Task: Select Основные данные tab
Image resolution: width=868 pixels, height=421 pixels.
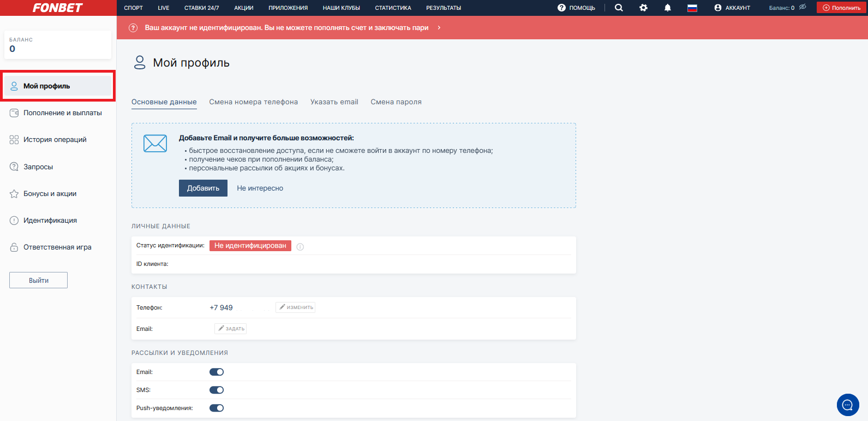Action: [x=164, y=102]
